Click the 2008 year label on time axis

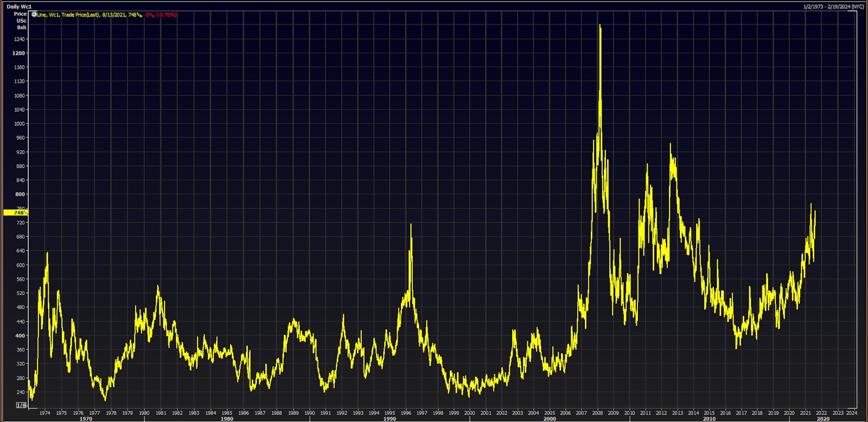(x=597, y=413)
